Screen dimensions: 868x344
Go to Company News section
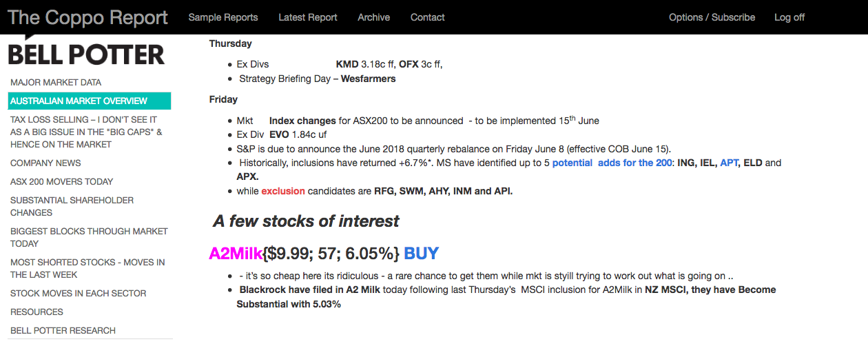[x=45, y=163]
